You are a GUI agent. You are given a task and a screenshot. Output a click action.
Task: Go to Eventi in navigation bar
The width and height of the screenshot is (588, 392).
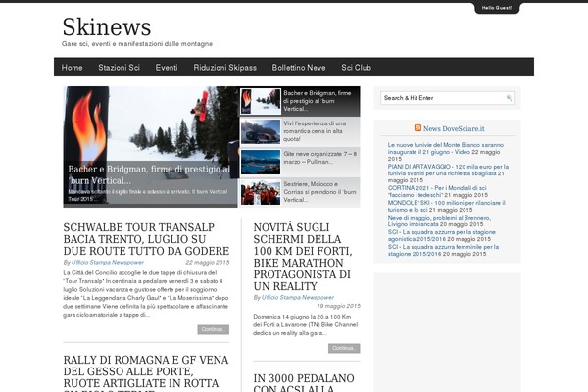[167, 68]
